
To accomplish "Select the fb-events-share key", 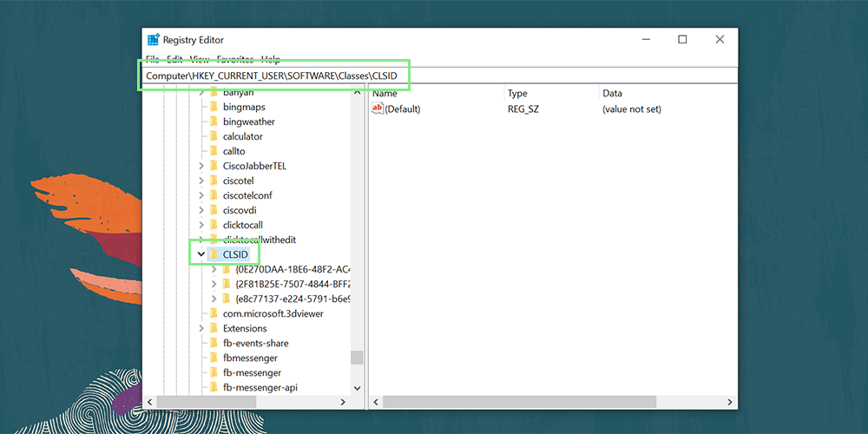I will pos(255,343).
